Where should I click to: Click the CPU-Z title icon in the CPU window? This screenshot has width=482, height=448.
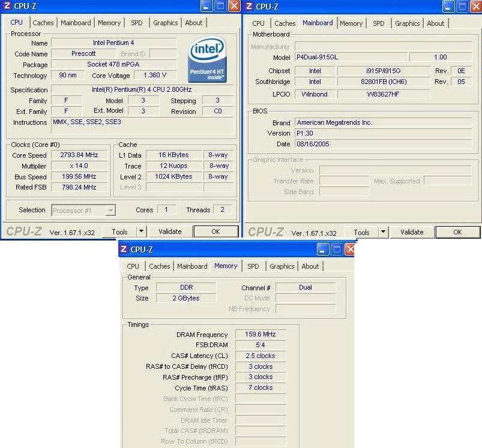coord(7,5)
